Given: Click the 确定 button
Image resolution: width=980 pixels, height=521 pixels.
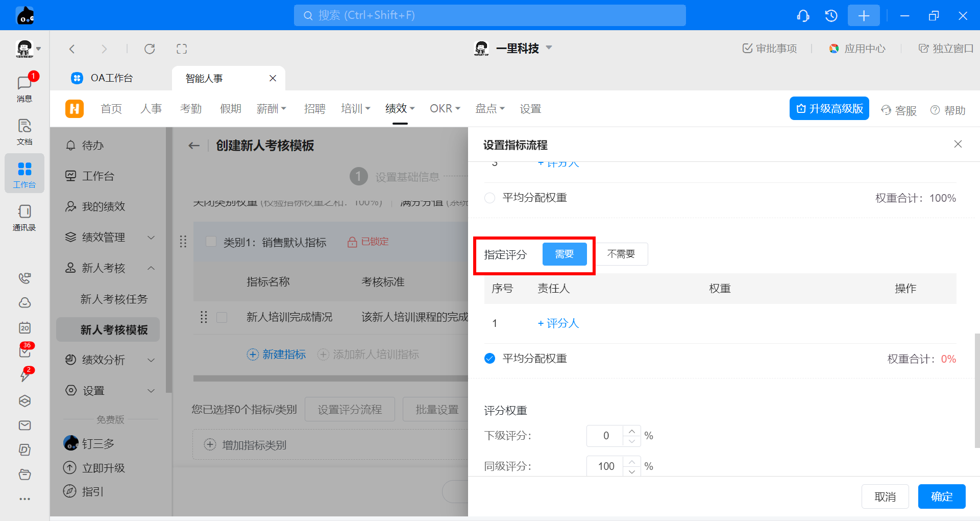Looking at the screenshot, I should (x=941, y=496).
